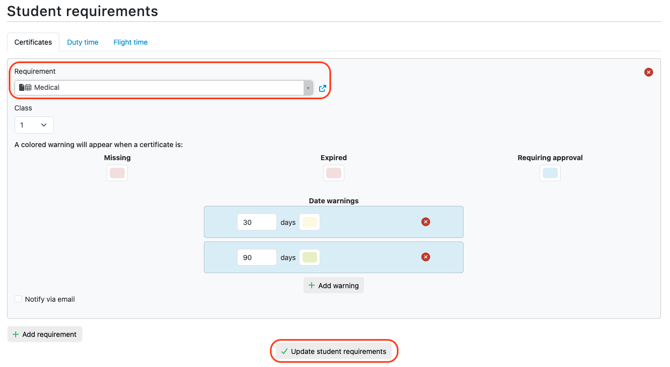This screenshot has height=367, width=670.
Task: Change the Requiring approval color swatch
Action: tap(550, 173)
